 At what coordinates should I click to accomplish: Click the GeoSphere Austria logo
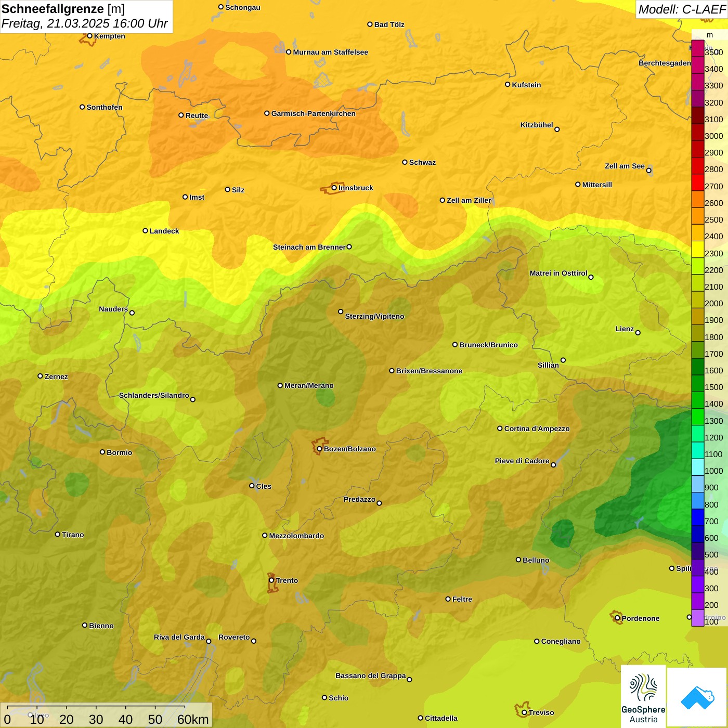[643, 696]
